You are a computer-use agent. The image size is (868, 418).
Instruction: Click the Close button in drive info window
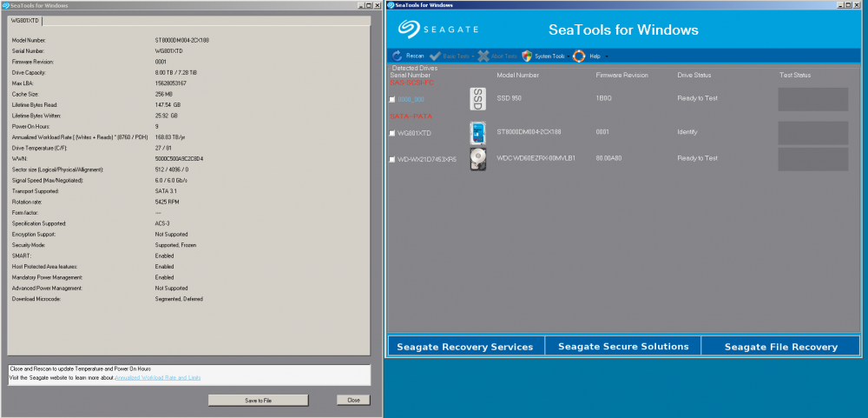tap(353, 401)
